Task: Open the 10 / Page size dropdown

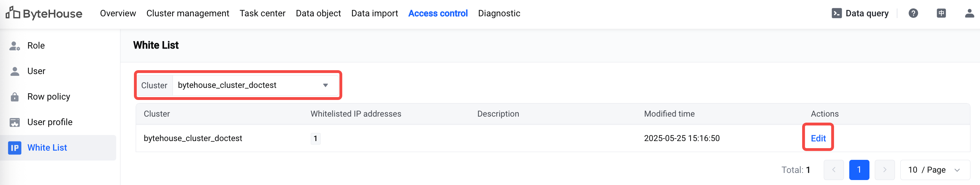Action: [x=935, y=170]
